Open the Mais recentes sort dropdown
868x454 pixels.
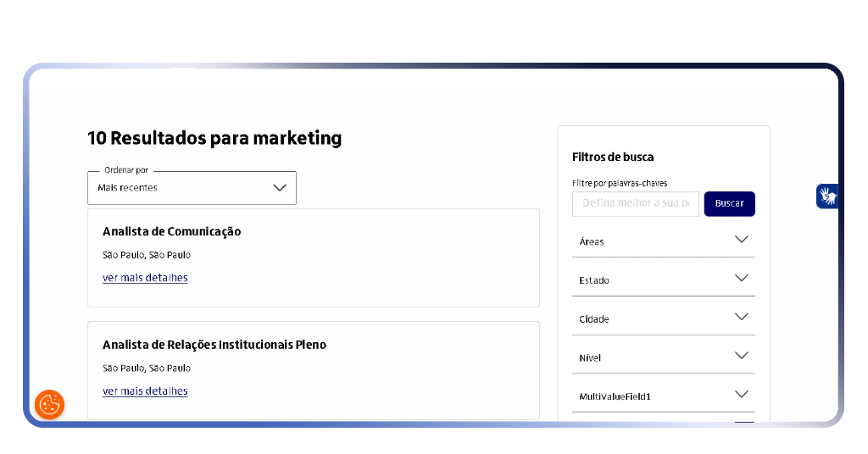pyautogui.click(x=192, y=188)
